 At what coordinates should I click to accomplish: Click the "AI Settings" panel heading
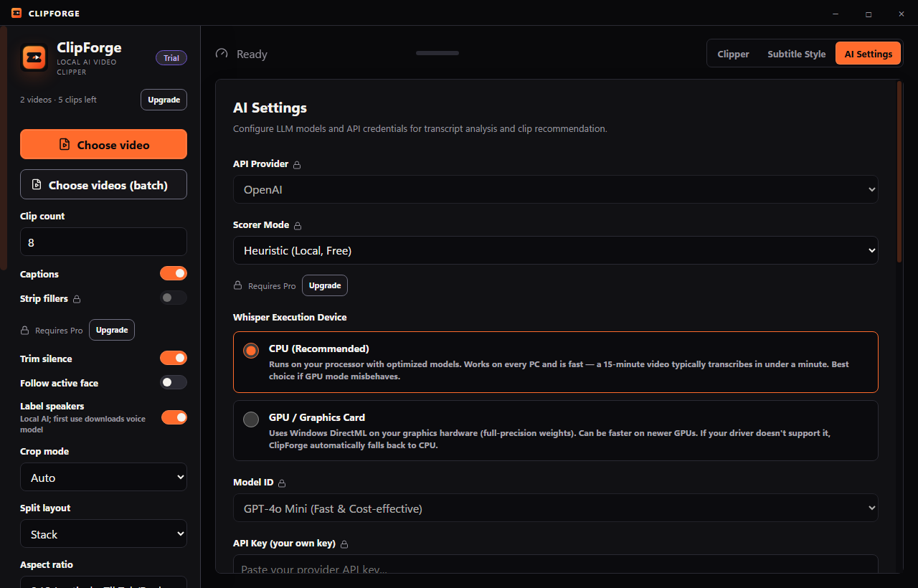pos(270,108)
